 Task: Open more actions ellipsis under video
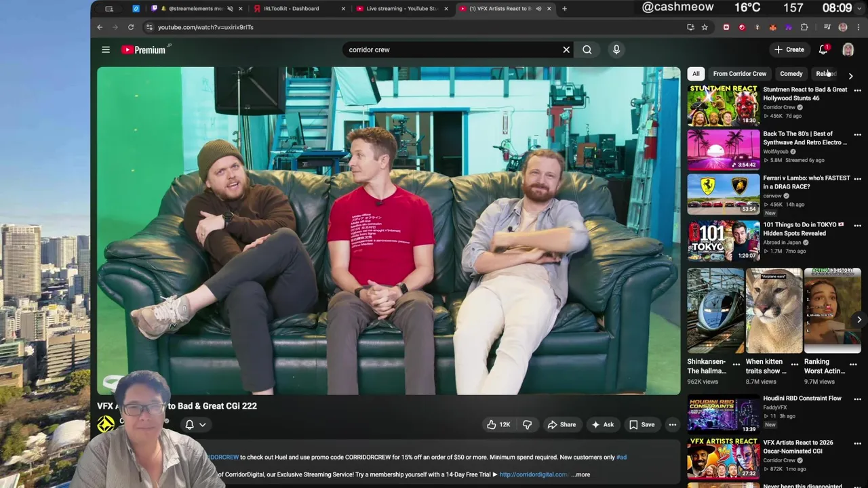pos(673,424)
